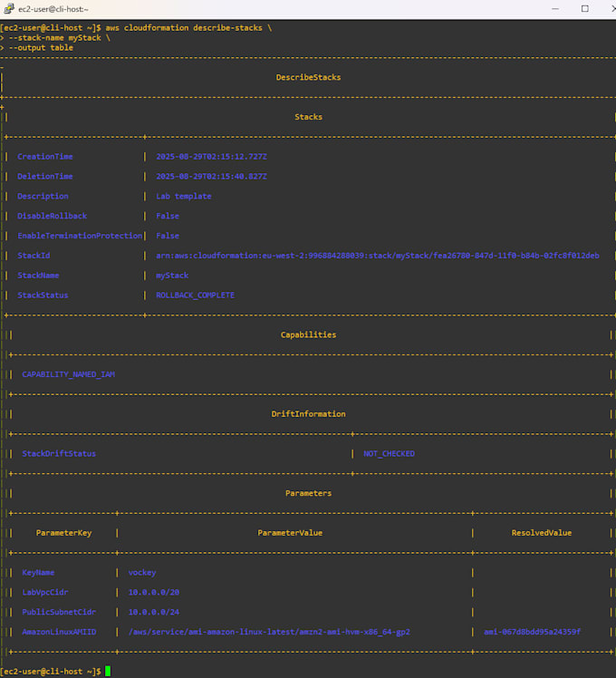
Task: Click the '--stack-name myStack' line
Action: (x=55, y=38)
